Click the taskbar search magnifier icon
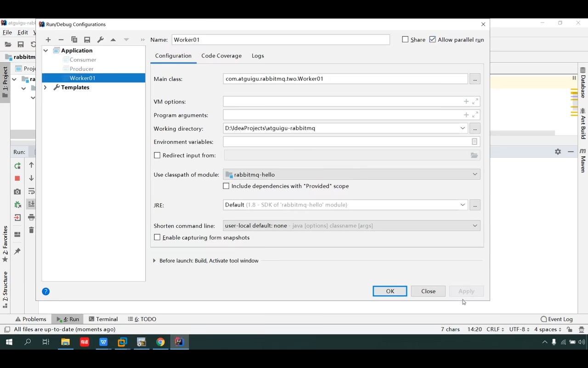 [28, 342]
